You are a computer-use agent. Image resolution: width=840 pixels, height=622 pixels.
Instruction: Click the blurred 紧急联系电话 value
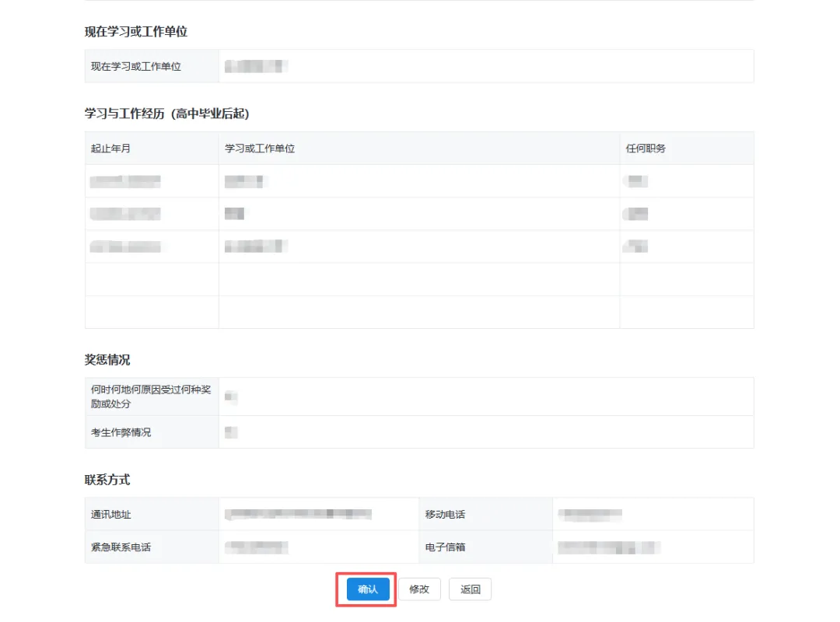click(x=257, y=547)
